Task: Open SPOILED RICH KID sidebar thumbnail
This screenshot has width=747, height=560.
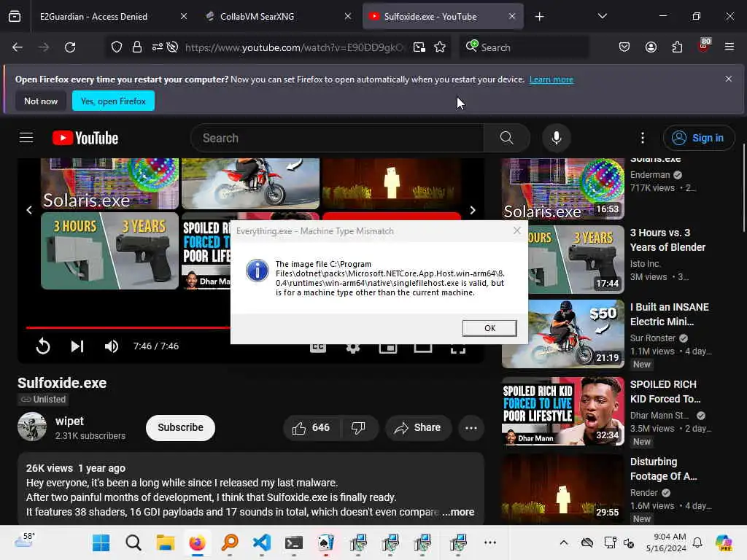Action: point(562,411)
